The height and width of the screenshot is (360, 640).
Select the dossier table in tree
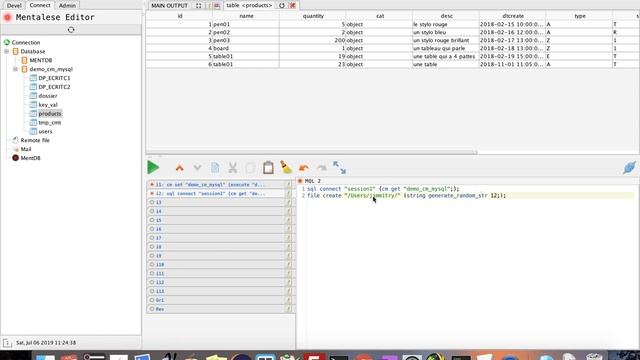point(48,96)
